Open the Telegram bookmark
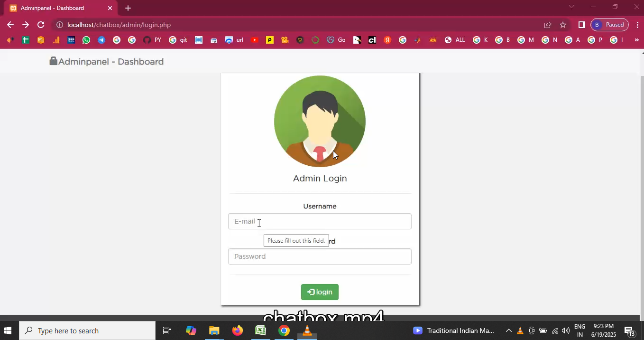Image resolution: width=644 pixels, height=340 pixels. pos(101,40)
